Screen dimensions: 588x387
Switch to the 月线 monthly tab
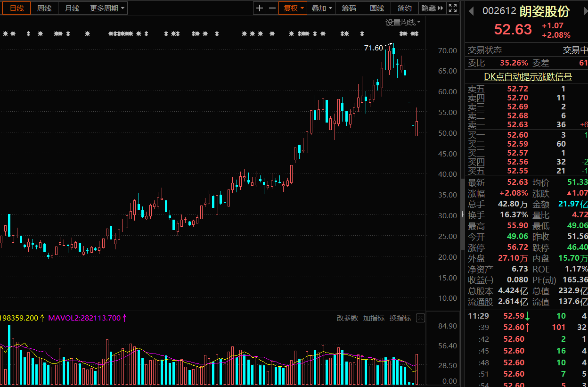click(x=72, y=8)
